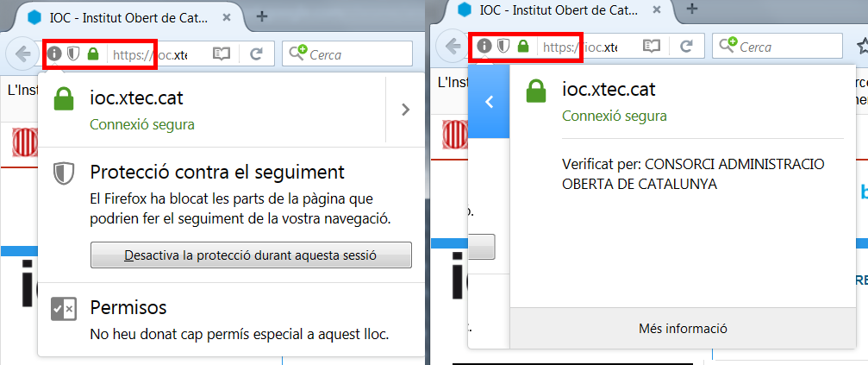This screenshot has width=868, height=365.
Task: Go back in left browser window
Action: pyautogui.click(x=22, y=53)
